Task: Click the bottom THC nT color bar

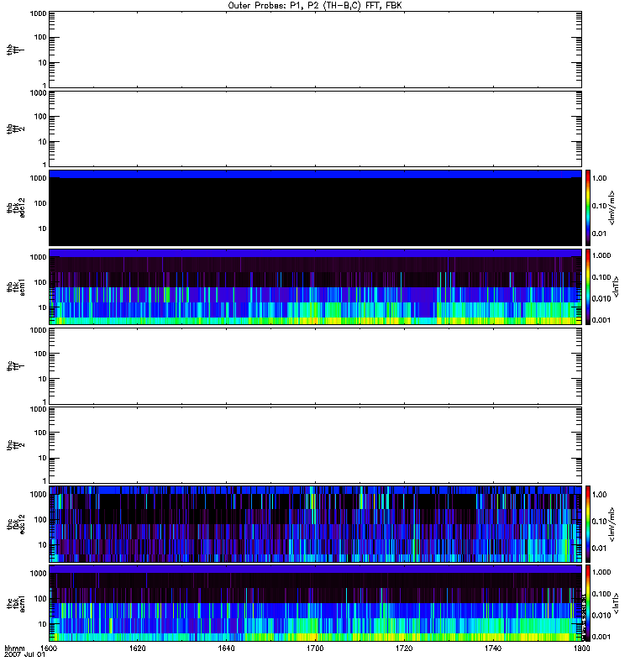Action: pos(590,602)
